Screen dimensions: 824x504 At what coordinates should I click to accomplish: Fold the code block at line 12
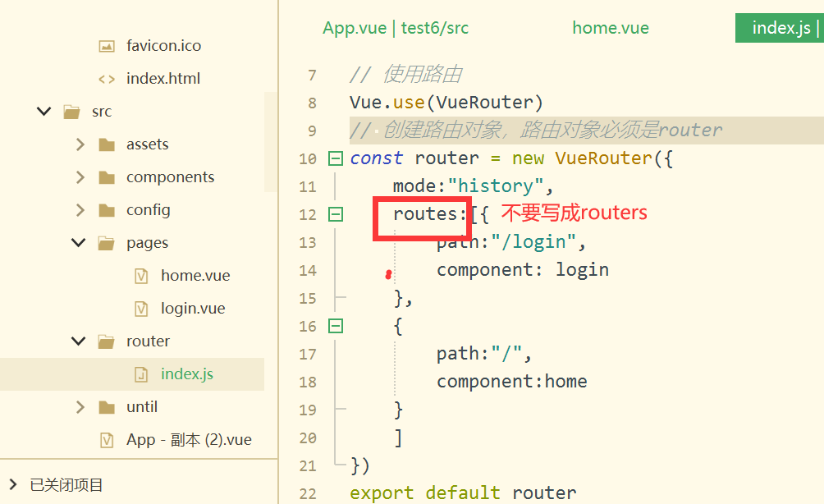click(x=336, y=214)
